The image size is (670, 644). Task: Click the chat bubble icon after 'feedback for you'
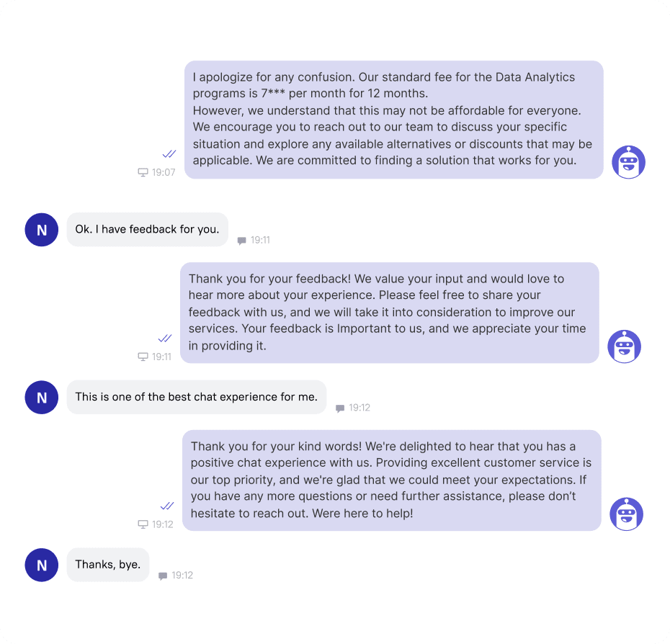click(242, 241)
